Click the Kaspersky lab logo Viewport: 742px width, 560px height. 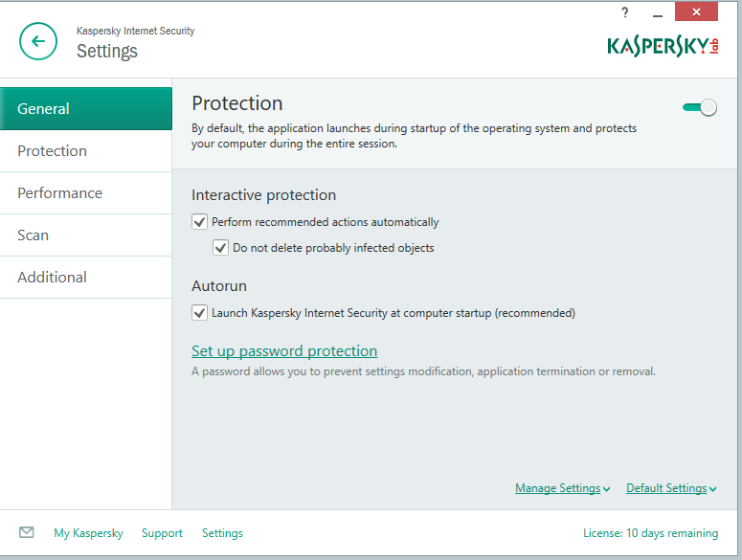point(663,45)
